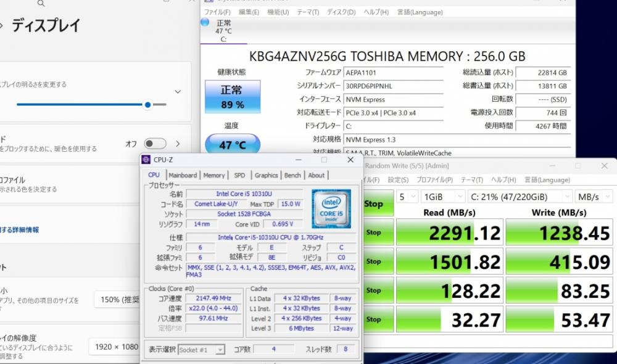Click Stop button beside 1501.82 read result
Screen dimensions: 617x364
(x=378, y=262)
